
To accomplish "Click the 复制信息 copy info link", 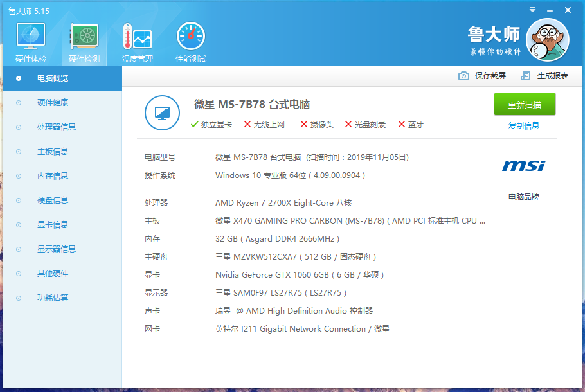I will pyautogui.click(x=524, y=126).
